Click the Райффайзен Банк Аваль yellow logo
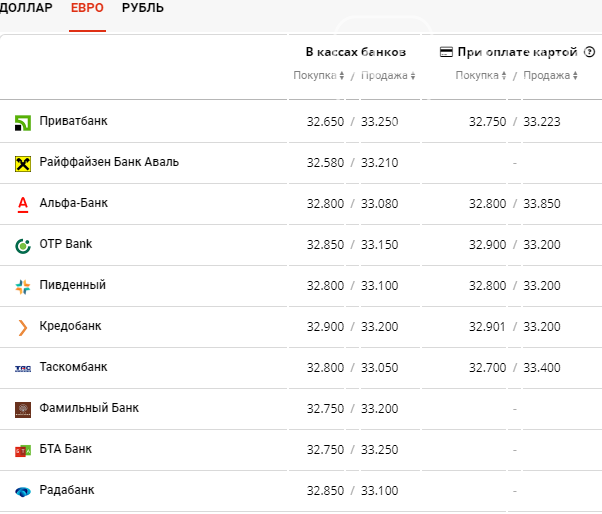This screenshot has width=602, height=514. pyautogui.click(x=23, y=164)
